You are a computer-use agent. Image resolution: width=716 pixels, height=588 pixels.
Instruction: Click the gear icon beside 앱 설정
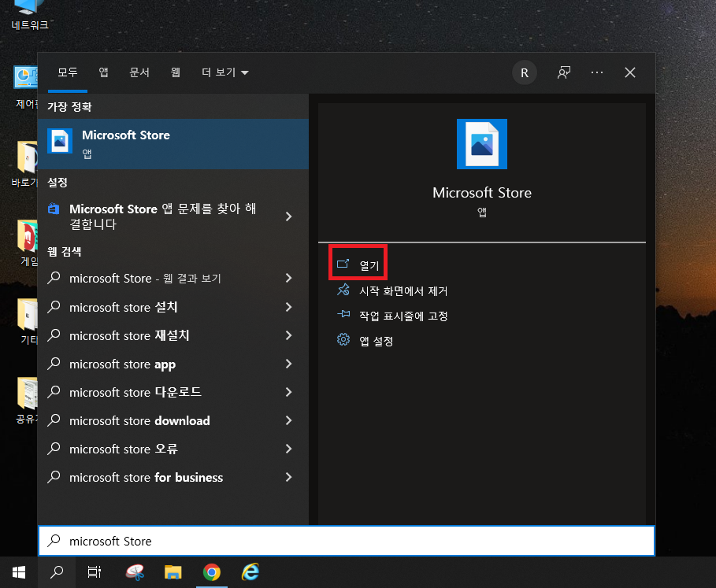coord(343,339)
